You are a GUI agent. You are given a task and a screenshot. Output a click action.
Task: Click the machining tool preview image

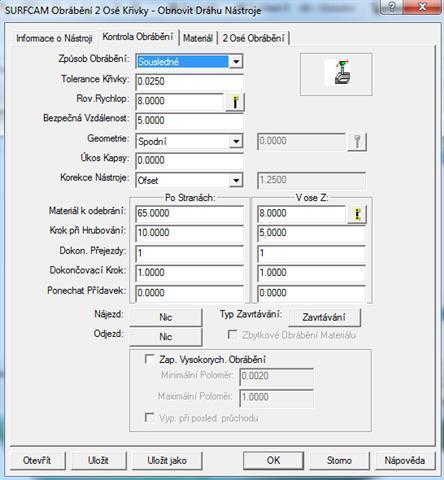[336, 74]
